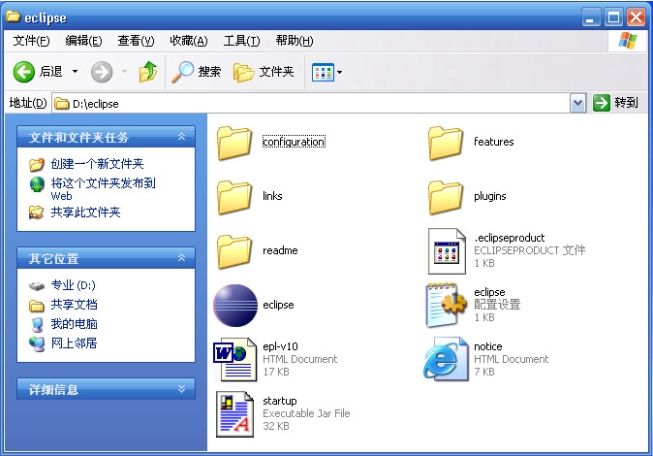Select the plugins folder icon
The image size is (653, 456).
pos(446,197)
